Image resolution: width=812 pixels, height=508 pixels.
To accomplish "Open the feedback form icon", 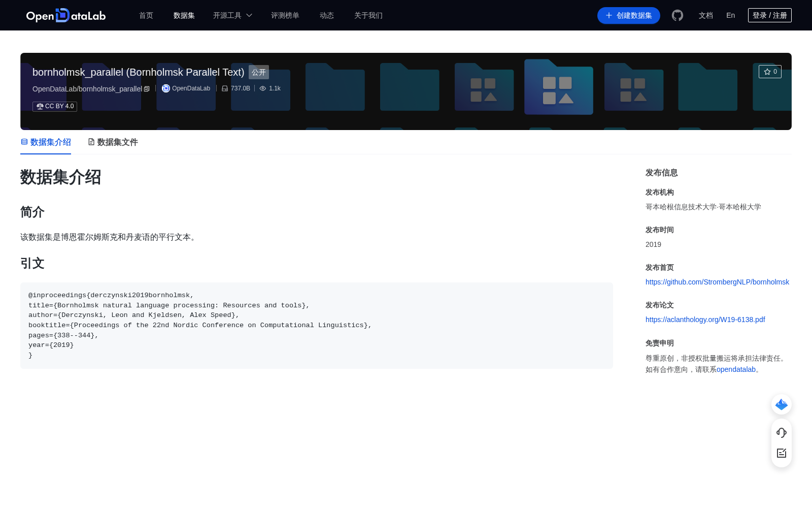I will click(x=782, y=453).
